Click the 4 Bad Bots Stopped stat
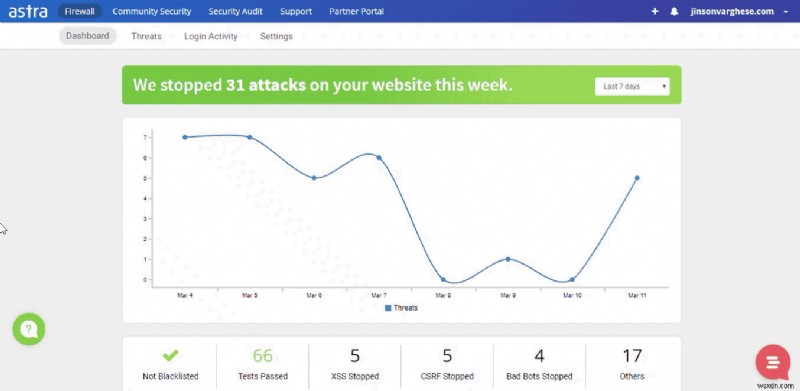 [x=539, y=364]
